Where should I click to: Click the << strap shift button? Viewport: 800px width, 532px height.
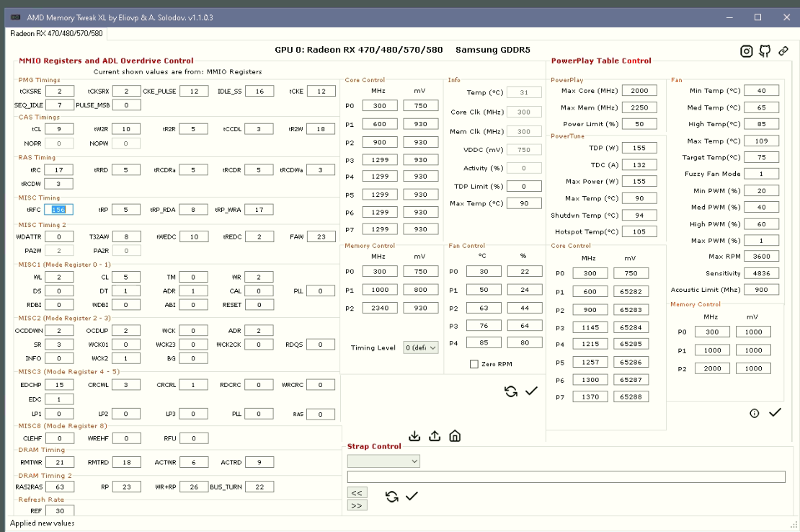click(357, 493)
